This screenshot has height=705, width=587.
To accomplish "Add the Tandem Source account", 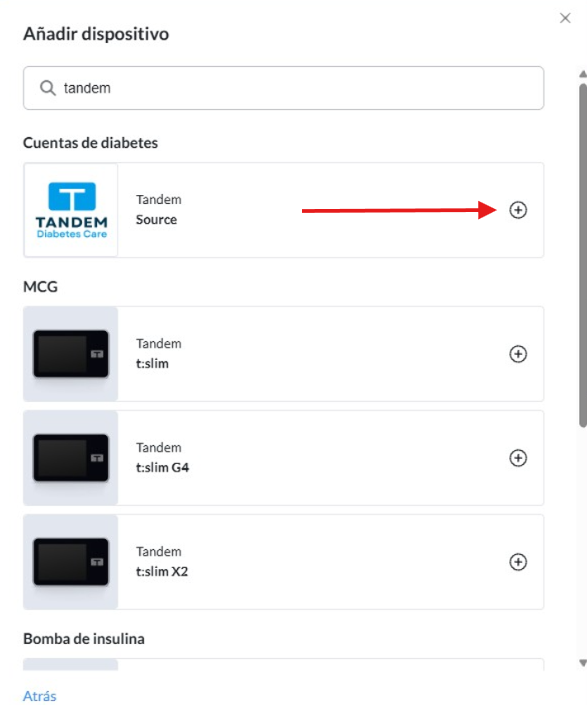I will (518, 210).
